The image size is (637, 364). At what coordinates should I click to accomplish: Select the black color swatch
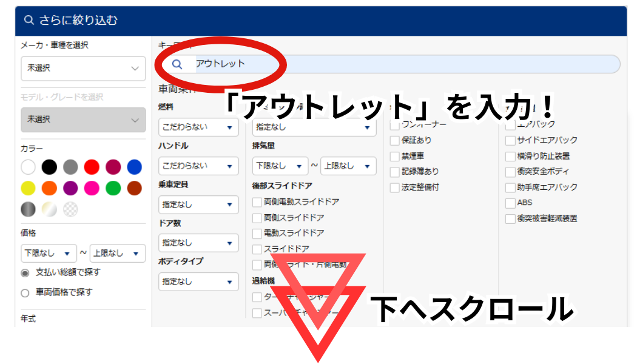50,167
